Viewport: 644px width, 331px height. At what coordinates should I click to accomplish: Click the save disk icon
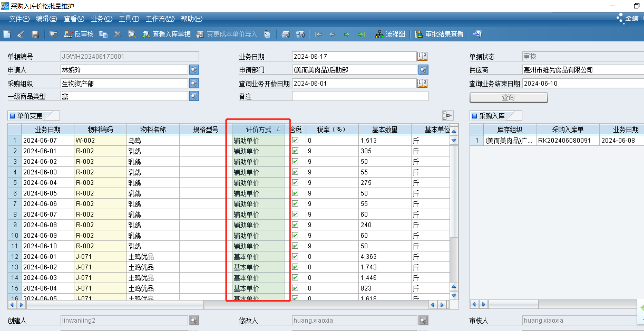click(x=35, y=34)
